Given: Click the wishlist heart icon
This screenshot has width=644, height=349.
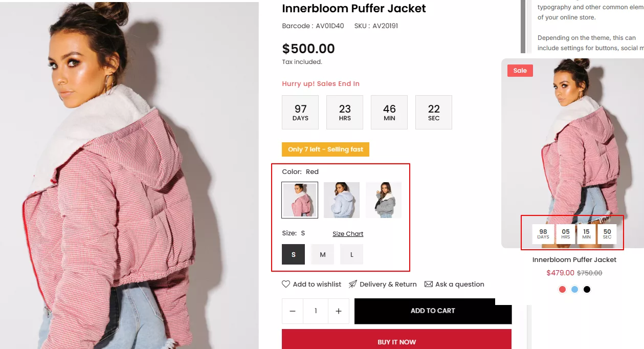Looking at the screenshot, I should pos(286,284).
